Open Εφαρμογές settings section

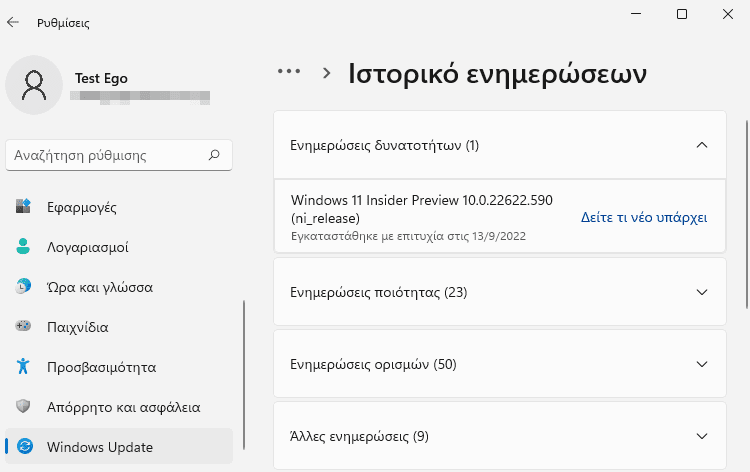click(119, 207)
